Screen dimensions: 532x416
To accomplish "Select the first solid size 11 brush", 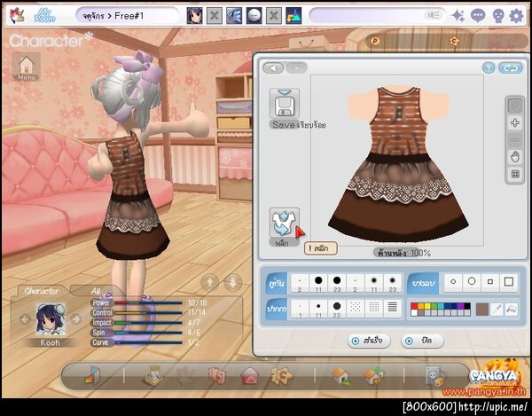I will (x=318, y=283).
